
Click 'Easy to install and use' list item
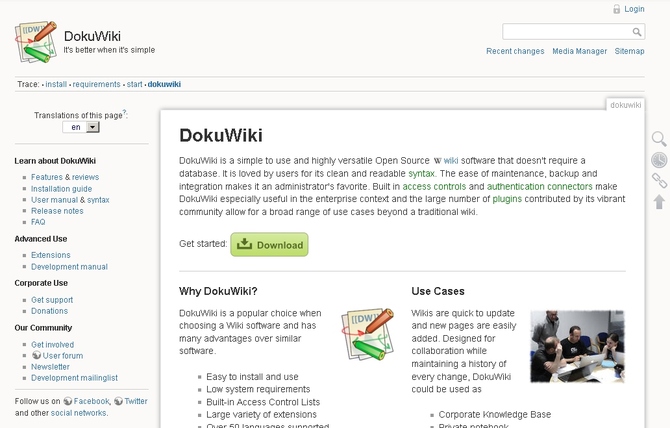click(252, 377)
